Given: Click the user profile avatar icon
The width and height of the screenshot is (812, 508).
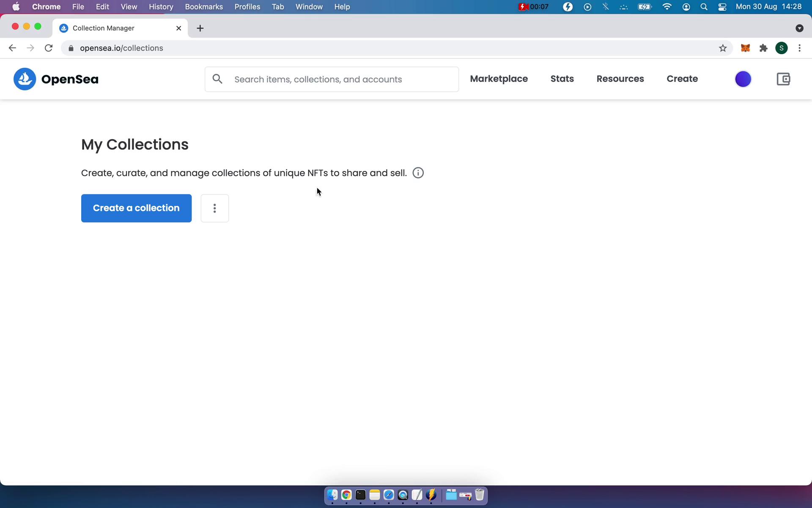Looking at the screenshot, I should click(743, 78).
